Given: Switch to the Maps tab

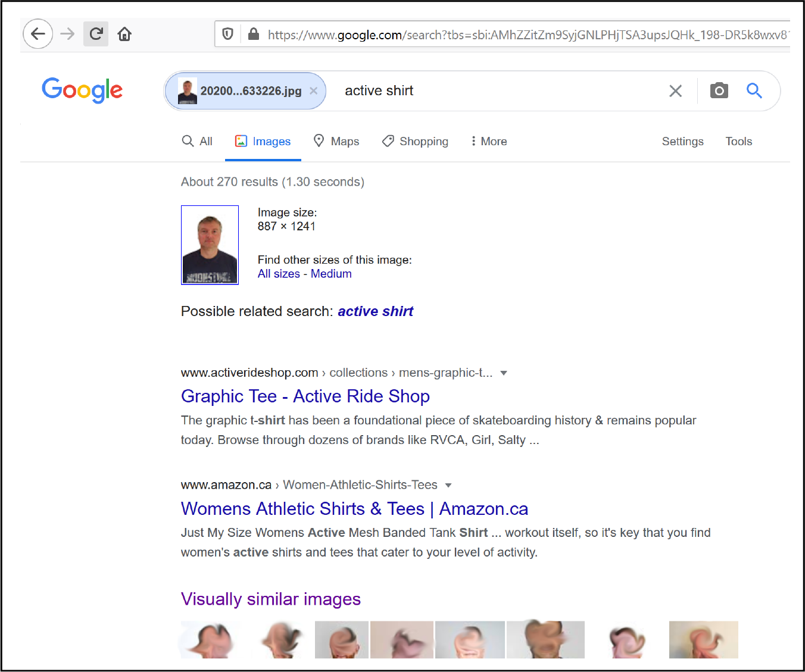Looking at the screenshot, I should pyautogui.click(x=336, y=141).
